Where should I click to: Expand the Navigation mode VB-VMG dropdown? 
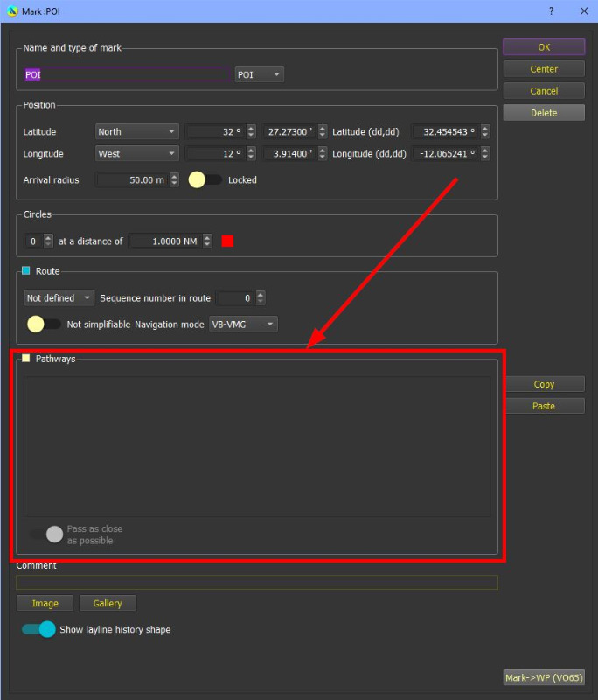point(243,325)
